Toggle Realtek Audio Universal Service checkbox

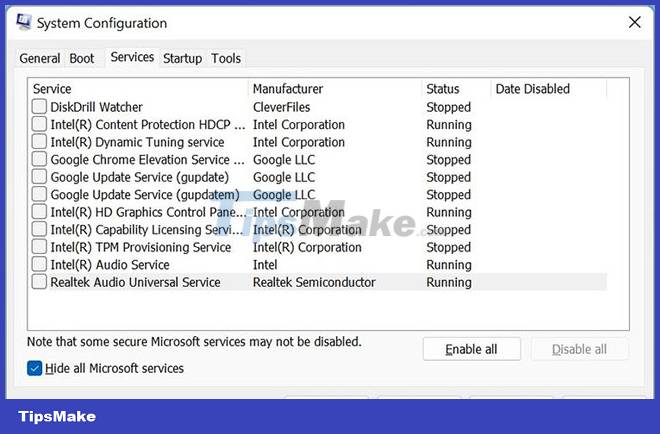coord(39,282)
